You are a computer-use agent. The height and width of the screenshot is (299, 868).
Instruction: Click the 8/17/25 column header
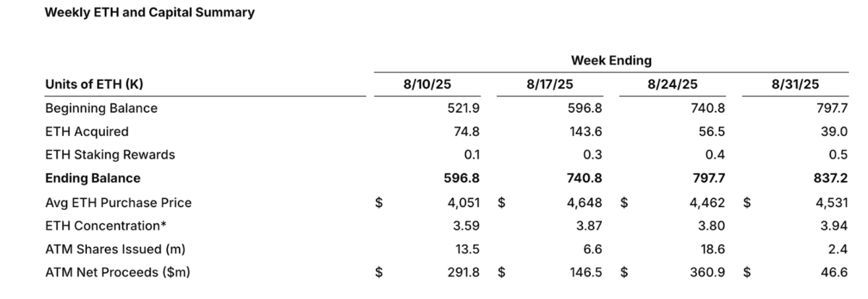[550, 85]
